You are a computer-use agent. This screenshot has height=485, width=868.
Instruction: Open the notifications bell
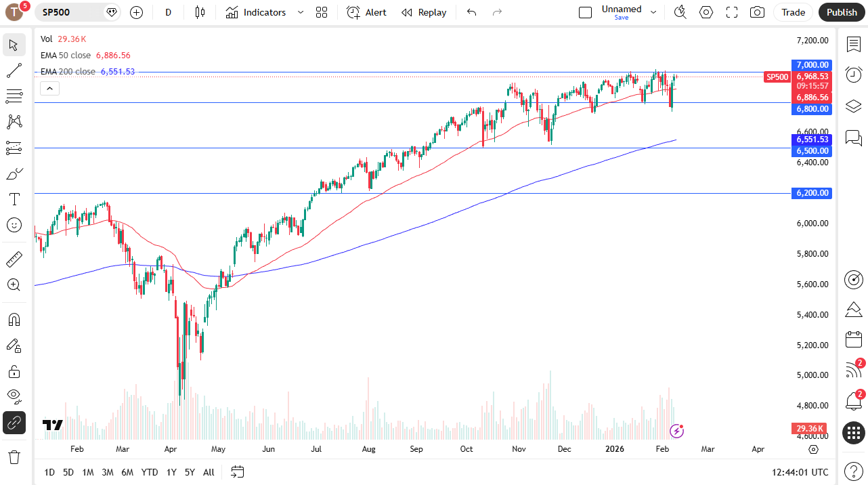(854, 401)
